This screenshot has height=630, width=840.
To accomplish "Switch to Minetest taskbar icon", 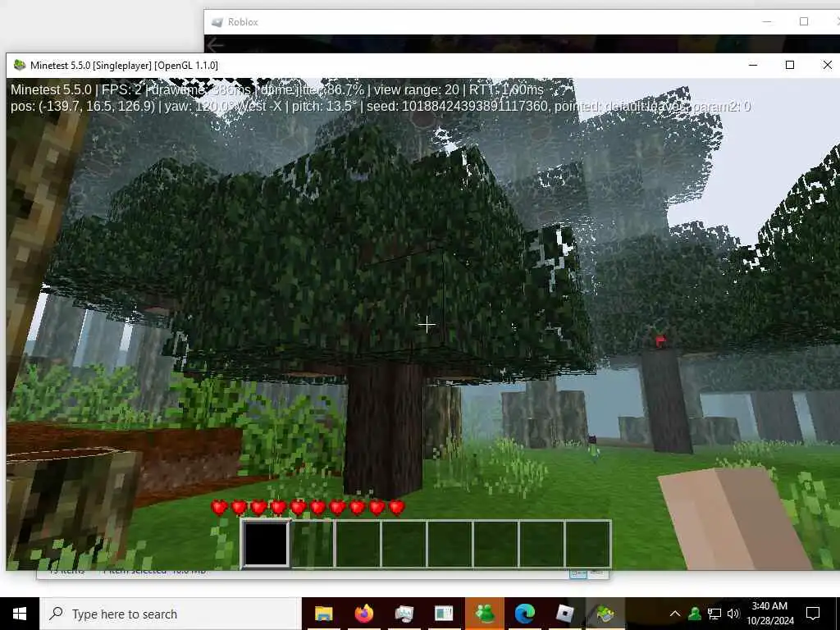I will click(x=605, y=614).
